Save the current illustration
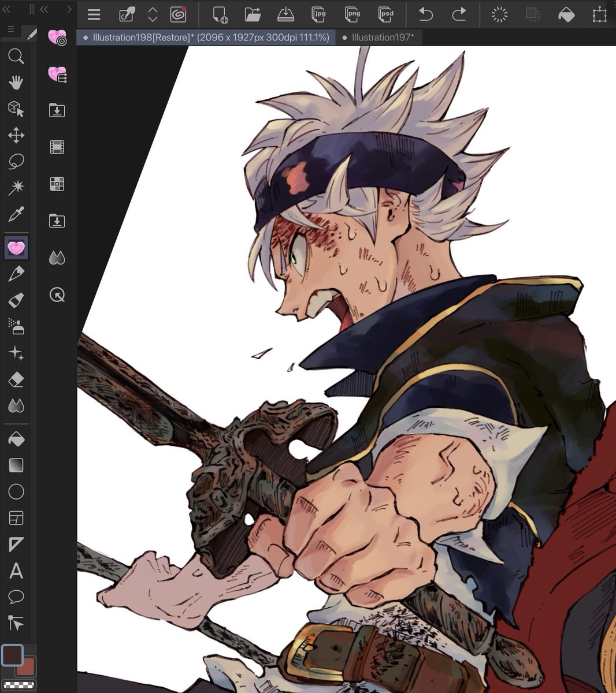The image size is (616, 693). [x=285, y=15]
